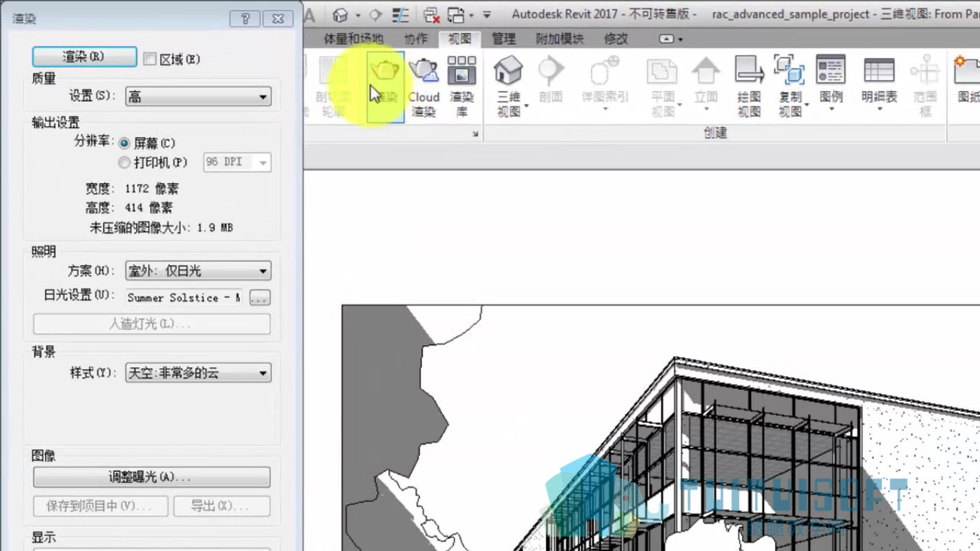Switch to the 体量和场地 ribbon tab
980x551 pixels.
[x=353, y=39]
